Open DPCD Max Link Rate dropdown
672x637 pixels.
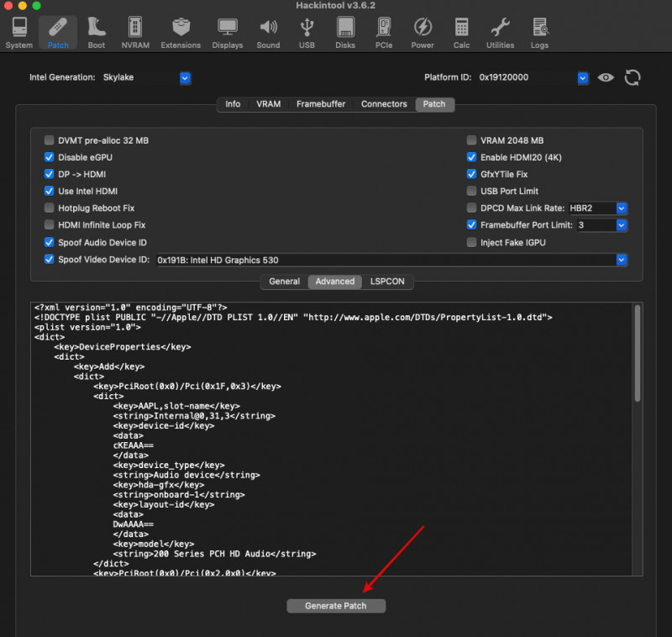point(622,208)
